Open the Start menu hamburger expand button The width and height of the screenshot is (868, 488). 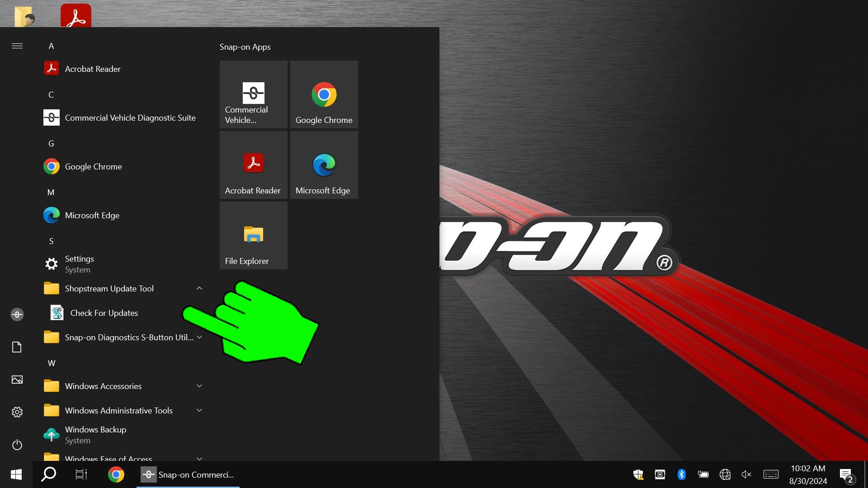17,46
